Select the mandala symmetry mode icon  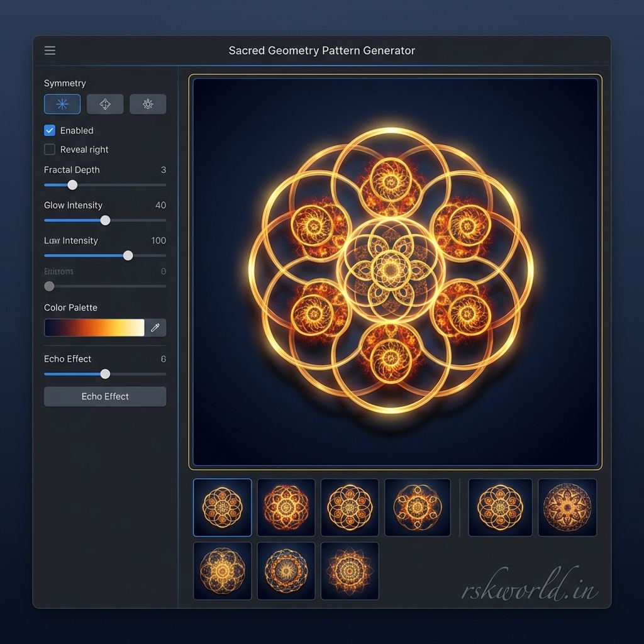148,104
